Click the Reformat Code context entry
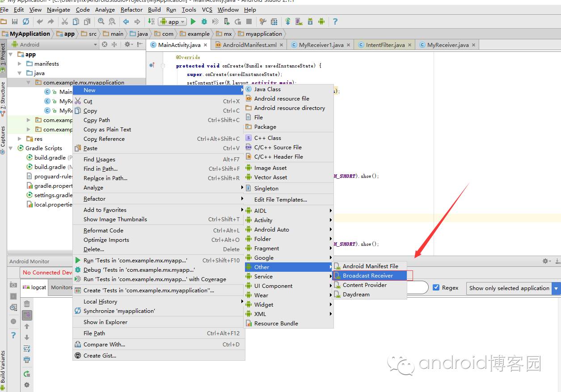 click(x=159, y=230)
